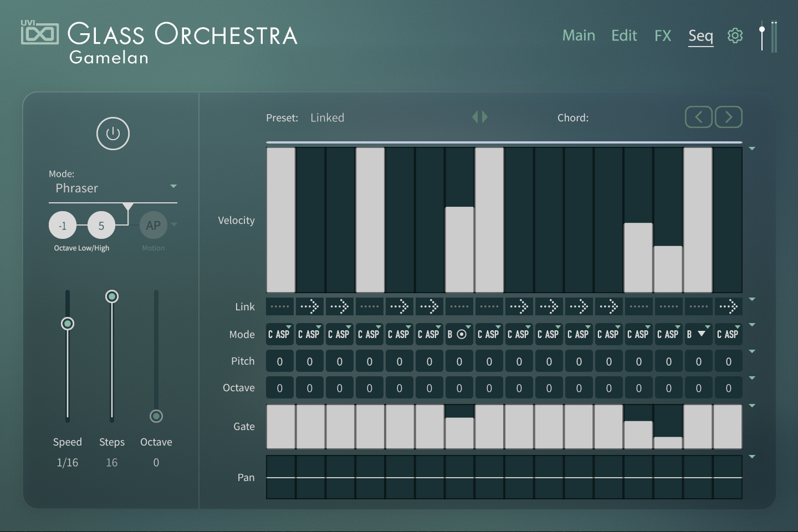Click the first step's Pitch value field

[280, 361]
